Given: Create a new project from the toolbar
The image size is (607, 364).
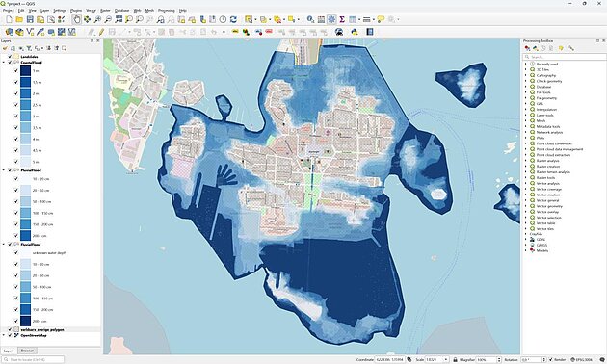Looking at the screenshot, I should click(x=9, y=19).
